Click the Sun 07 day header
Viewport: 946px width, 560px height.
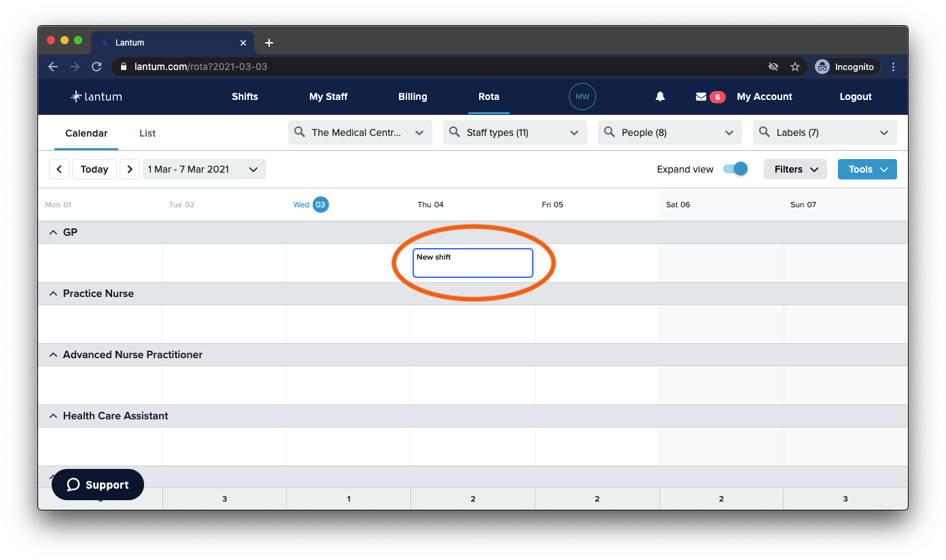point(803,205)
